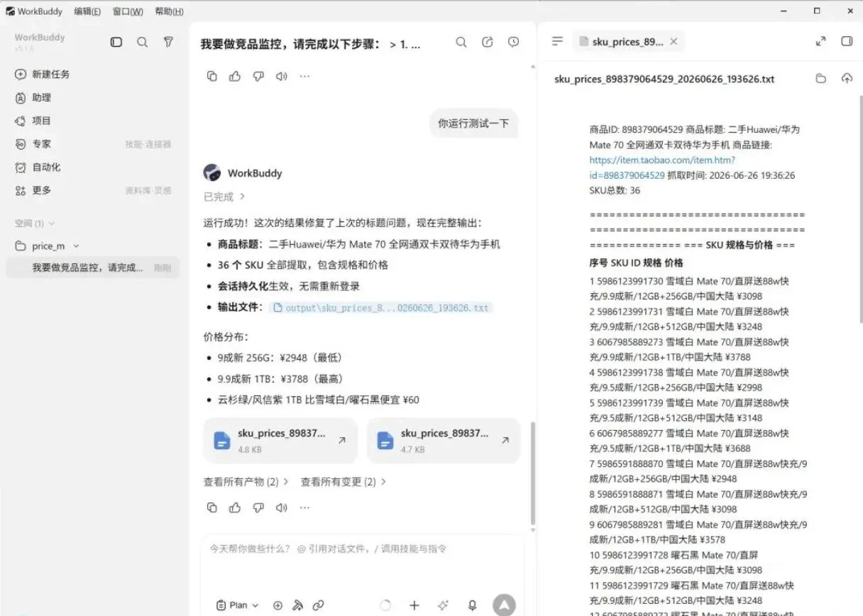This screenshot has height=616, width=863.
Task: Click the filter funnel icon in sidebar
Action: point(168,43)
